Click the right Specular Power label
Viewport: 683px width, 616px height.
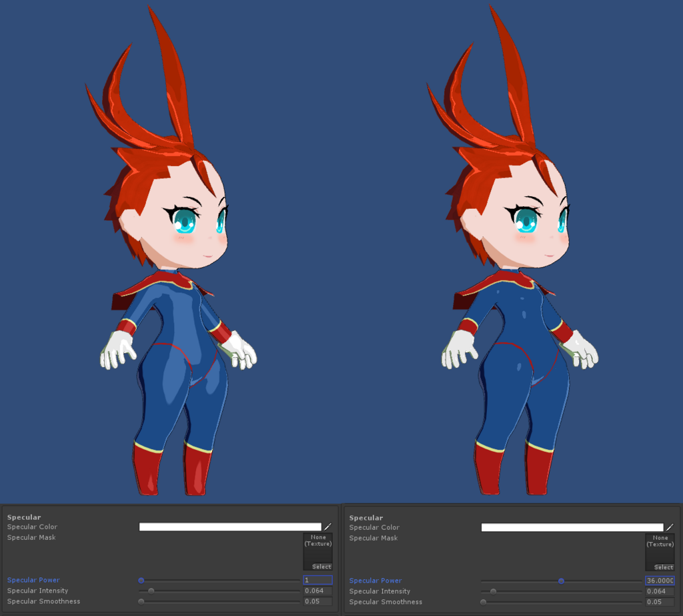[376, 580]
